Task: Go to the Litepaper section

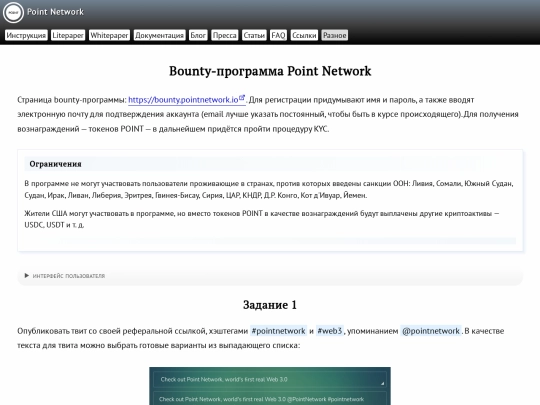Action: [68, 35]
